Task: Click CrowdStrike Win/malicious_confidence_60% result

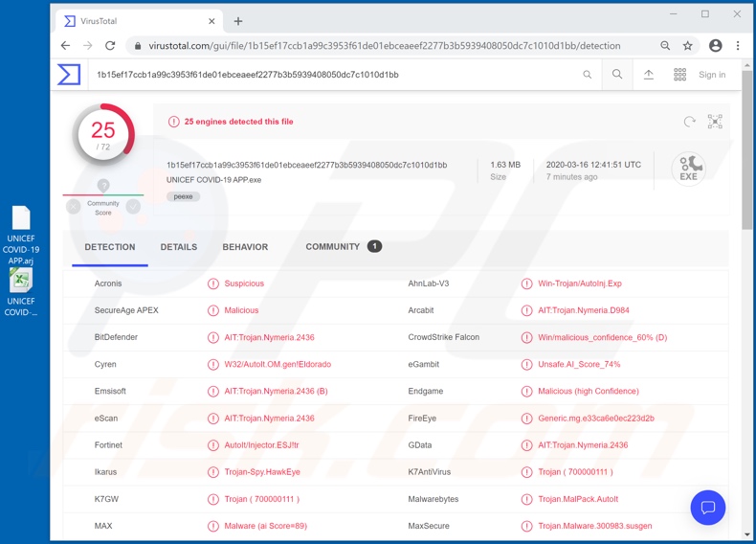Action: click(603, 337)
